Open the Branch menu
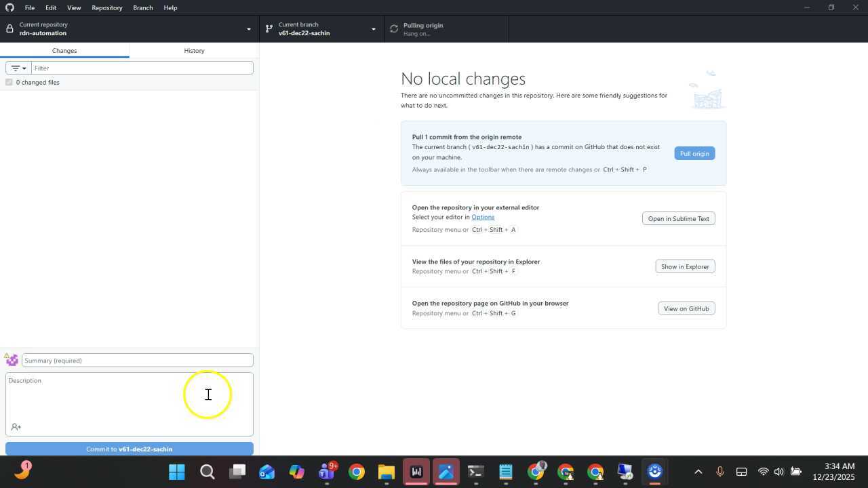868x488 pixels. [142, 7]
